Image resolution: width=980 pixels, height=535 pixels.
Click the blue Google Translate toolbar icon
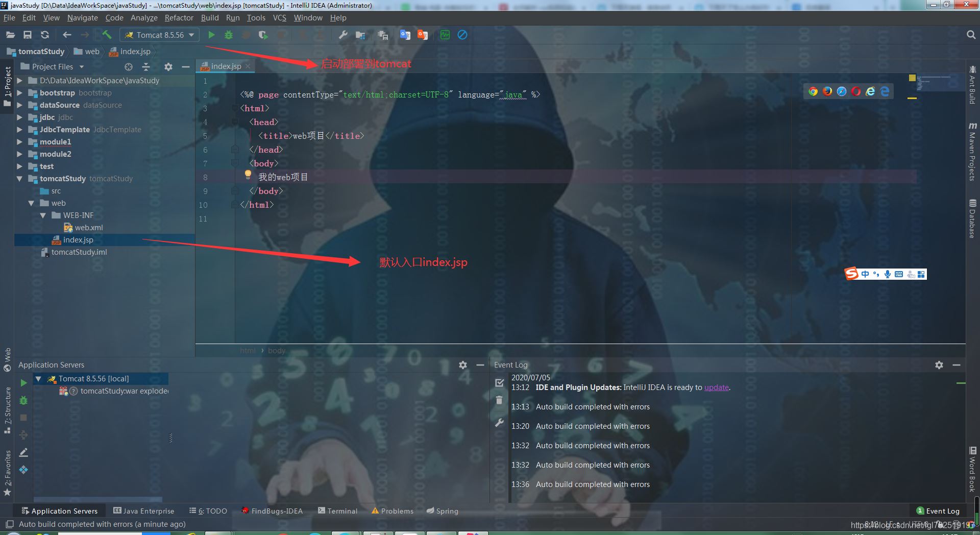point(405,35)
